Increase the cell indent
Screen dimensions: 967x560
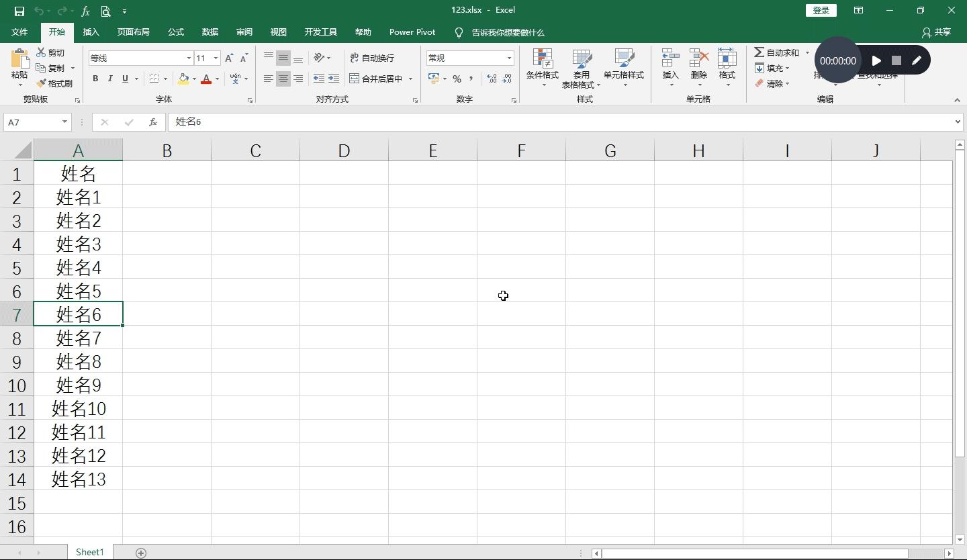(334, 79)
